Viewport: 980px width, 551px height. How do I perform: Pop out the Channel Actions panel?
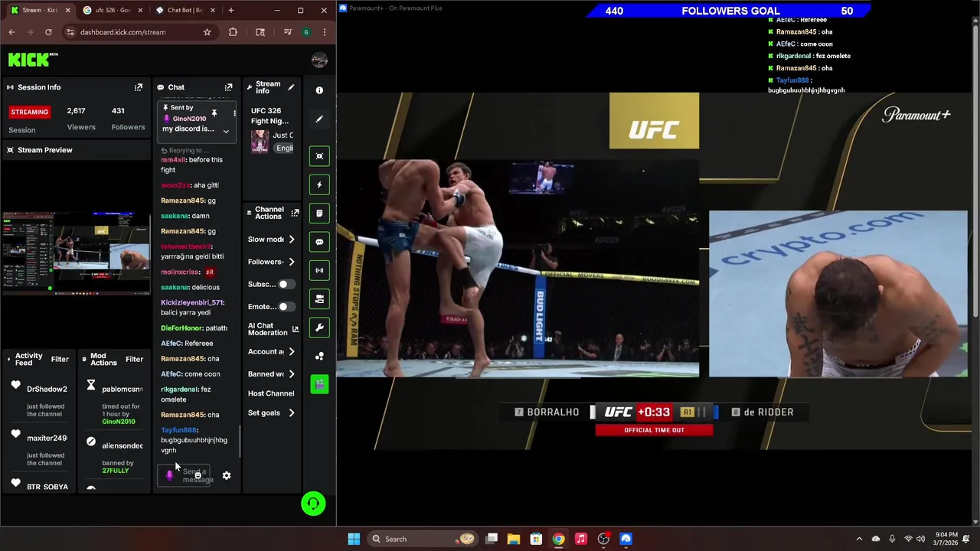[x=295, y=213]
